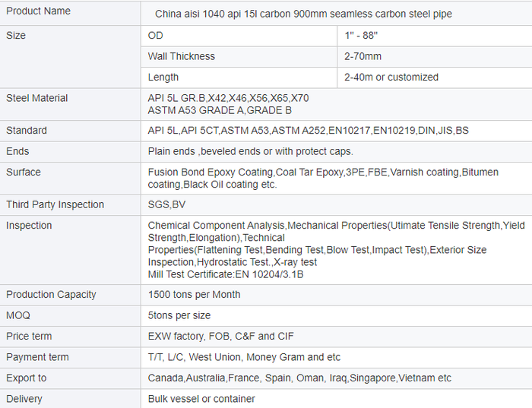Select the '1500 tons per Month' value
This screenshot has height=408, width=532.
click(194, 295)
